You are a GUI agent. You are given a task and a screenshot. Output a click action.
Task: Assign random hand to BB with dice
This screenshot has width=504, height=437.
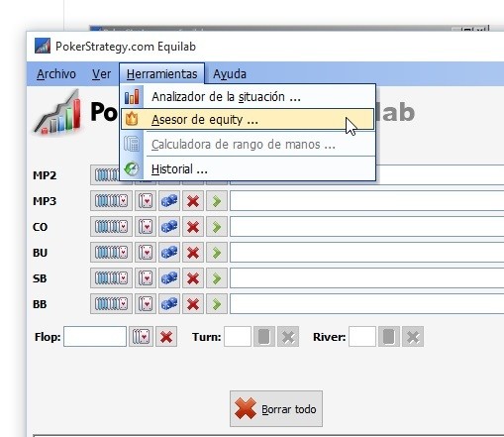click(x=169, y=303)
